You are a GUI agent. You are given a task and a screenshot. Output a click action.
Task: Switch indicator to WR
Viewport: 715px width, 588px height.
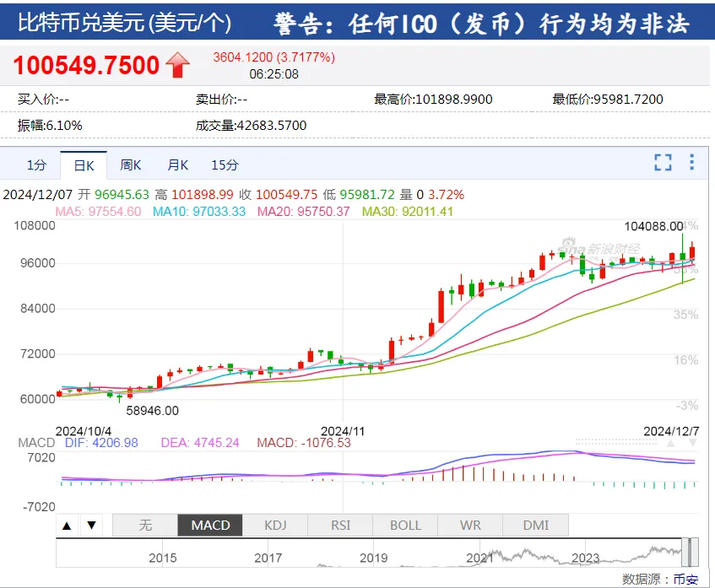point(470,525)
